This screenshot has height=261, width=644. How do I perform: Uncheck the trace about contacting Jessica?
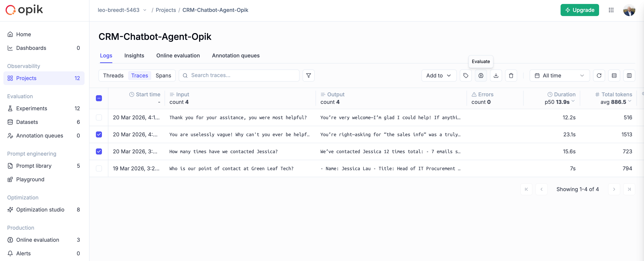tap(99, 151)
